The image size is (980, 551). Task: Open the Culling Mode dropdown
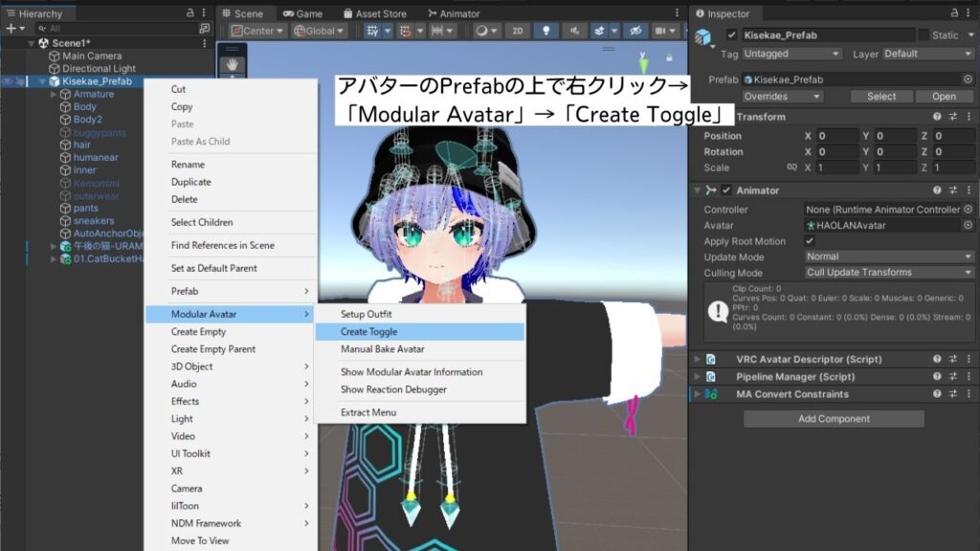click(x=888, y=272)
